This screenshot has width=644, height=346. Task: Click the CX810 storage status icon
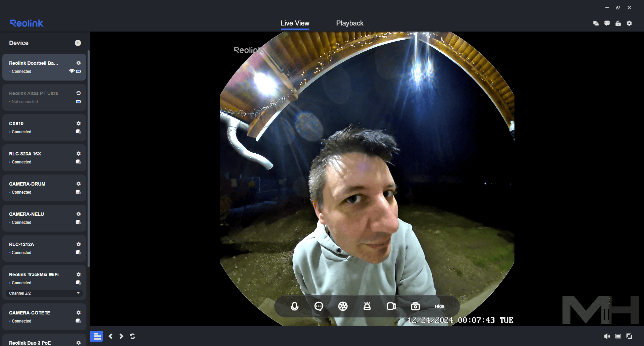79,132
